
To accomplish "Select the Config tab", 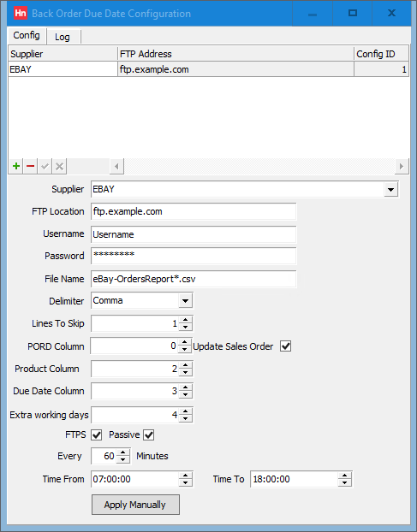I will click(27, 35).
